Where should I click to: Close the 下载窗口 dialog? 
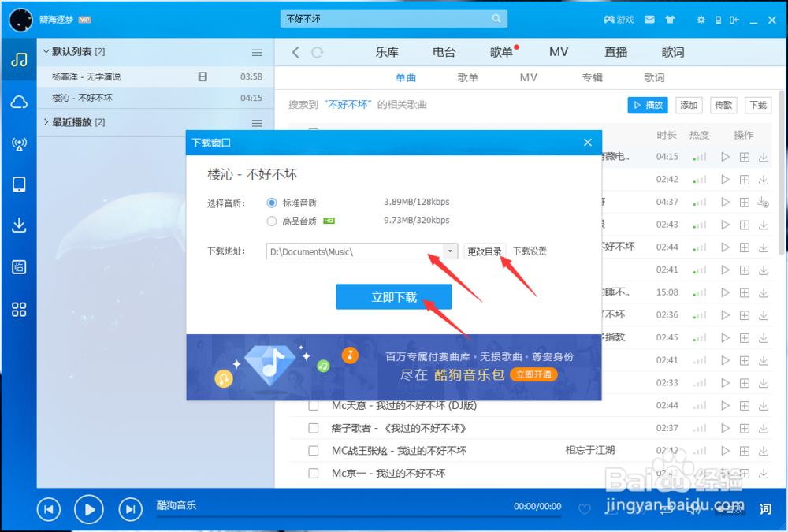[588, 143]
